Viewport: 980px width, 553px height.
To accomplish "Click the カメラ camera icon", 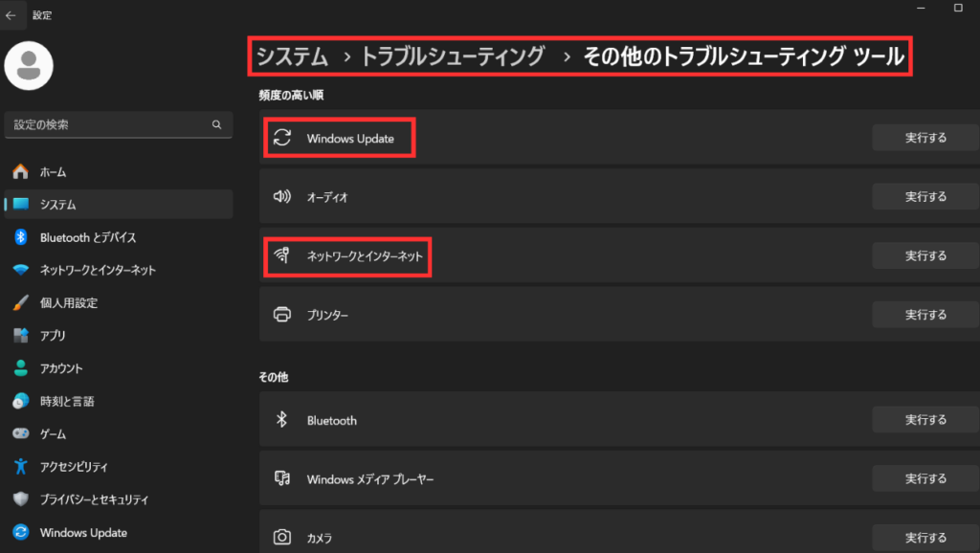I will tap(282, 537).
